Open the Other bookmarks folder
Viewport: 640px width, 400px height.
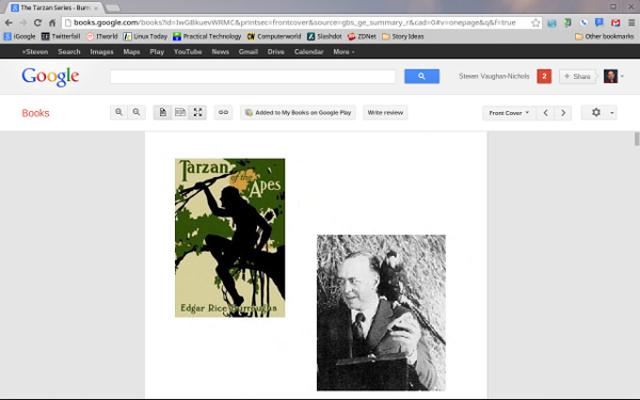tap(604, 37)
